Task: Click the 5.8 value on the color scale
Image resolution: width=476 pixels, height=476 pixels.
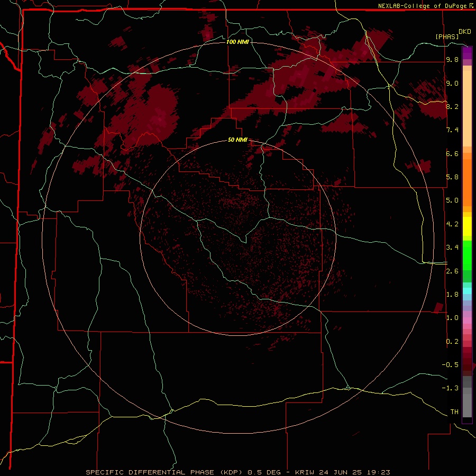Action: [452, 177]
